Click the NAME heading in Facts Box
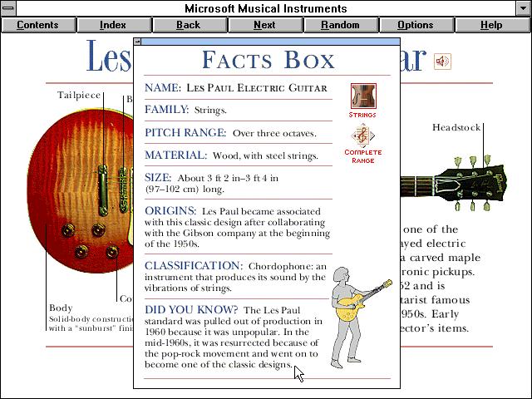 162,88
